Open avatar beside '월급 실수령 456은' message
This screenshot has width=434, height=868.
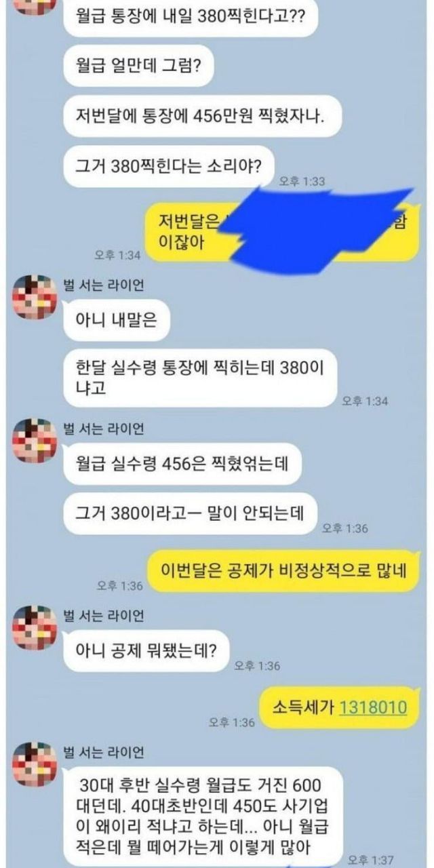pos(35,441)
